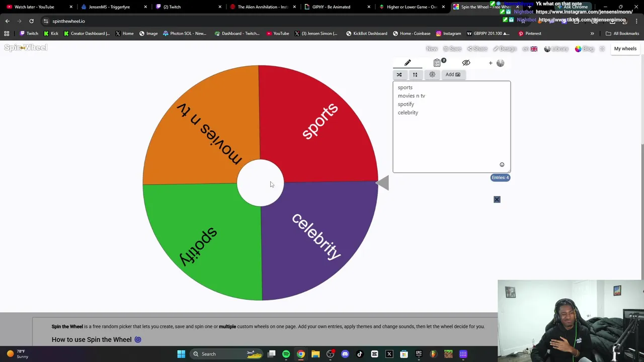Switch to Higher or Lower Game tab
This screenshot has width=644, height=362.
click(411, 7)
